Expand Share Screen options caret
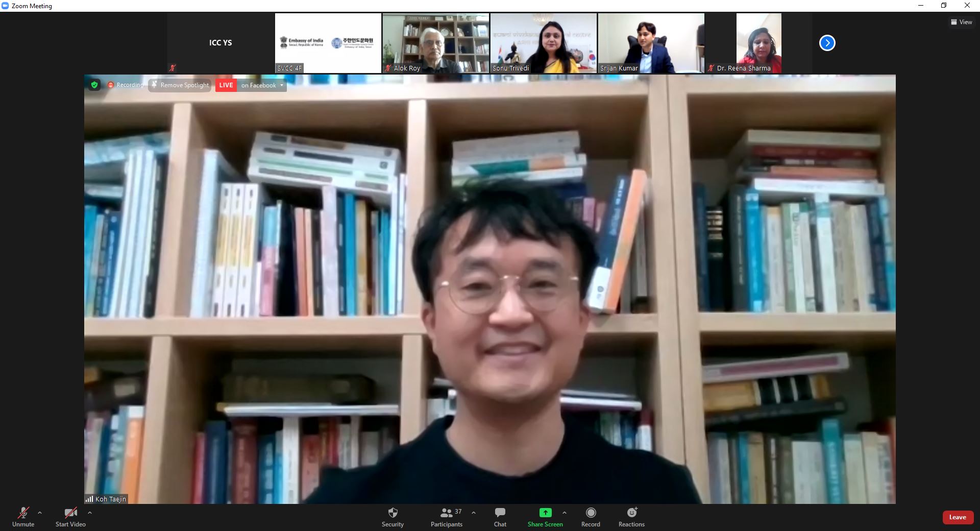The width and height of the screenshot is (980, 531). coord(564,513)
